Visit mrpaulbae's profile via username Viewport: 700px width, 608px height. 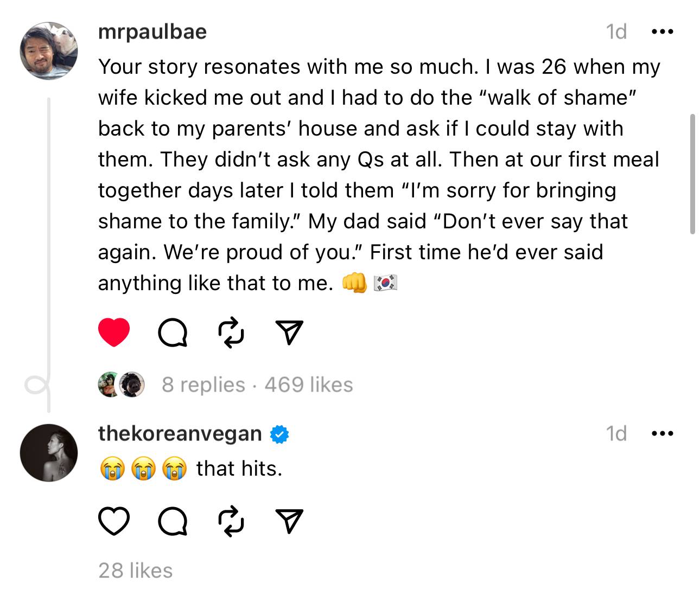pyautogui.click(x=152, y=32)
